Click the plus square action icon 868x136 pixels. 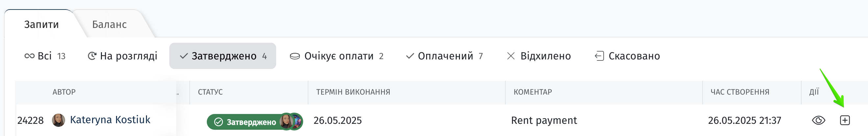pyautogui.click(x=845, y=120)
